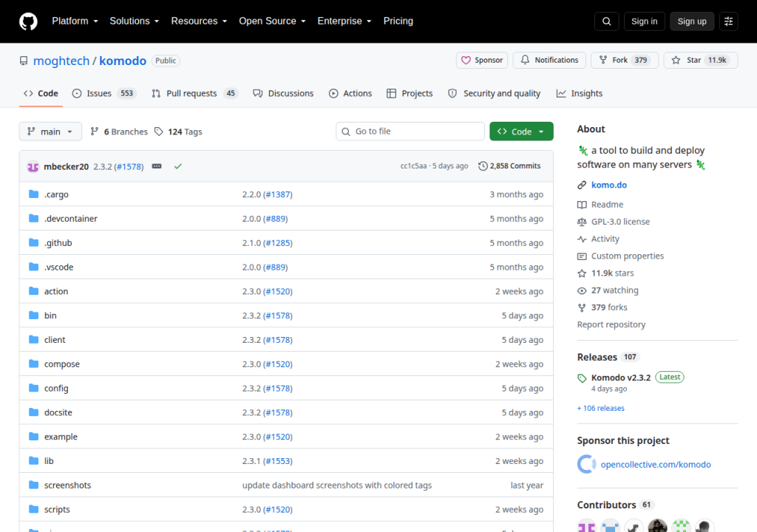Open the commit details ellipsis icon
Image resolution: width=757 pixels, height=532 pixels.
(157, 166)
